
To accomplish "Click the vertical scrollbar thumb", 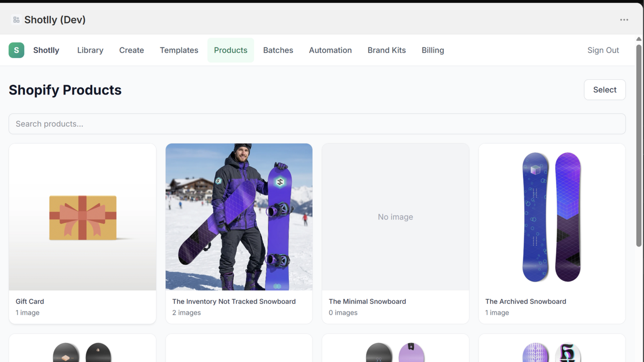I will pyautogui.click(x=639, y=146).
